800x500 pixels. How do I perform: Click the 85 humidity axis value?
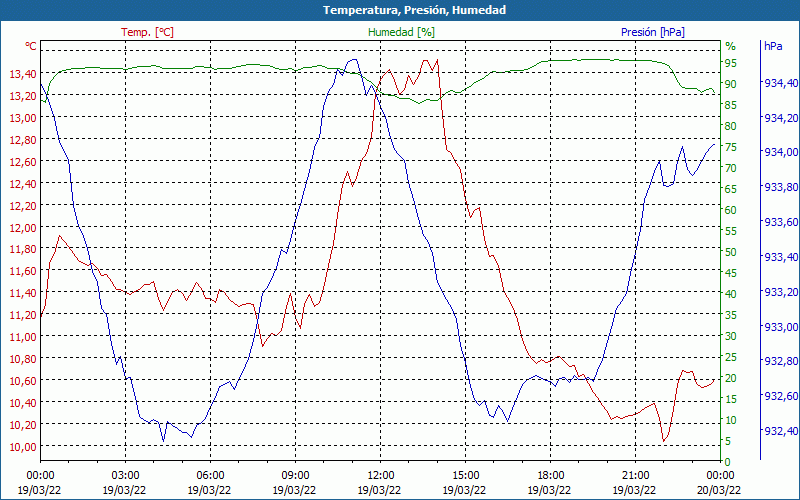point(731,105)
